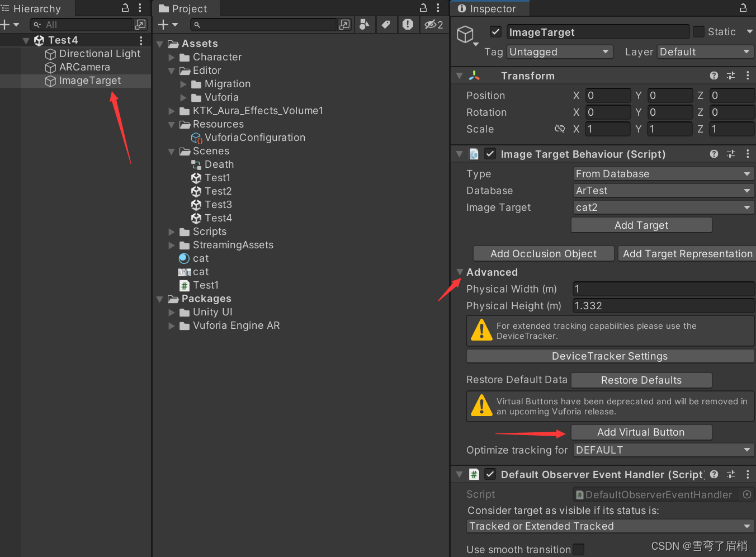Image resolution: width=756 pixels, height=557 pixels.
Task: Open the Optimize tracking for dropdown
Action: click(663, 450)
